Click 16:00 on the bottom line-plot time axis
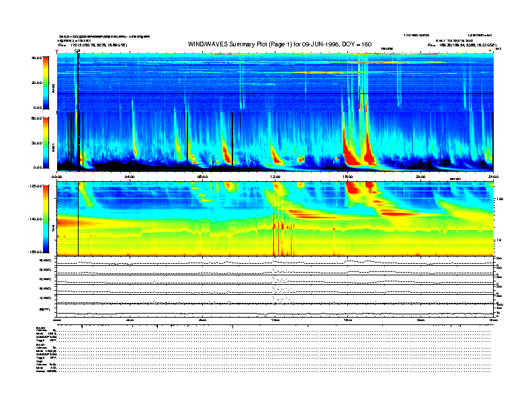 (x=348, y=320)
